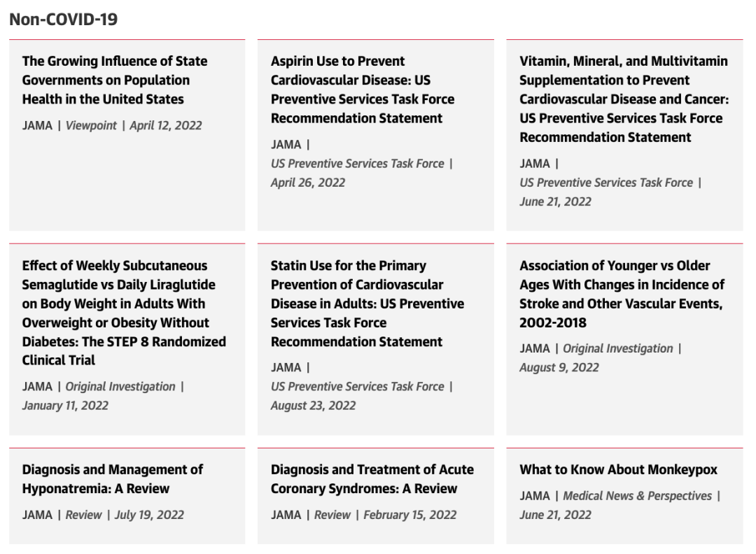
Task: Open Association of Younger vs Older Ages article
Action: click(622, 294)
